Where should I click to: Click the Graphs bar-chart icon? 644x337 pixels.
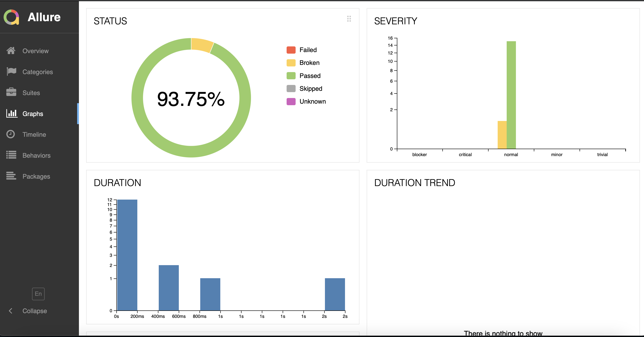pyautogui.click(x=11, y=113)
